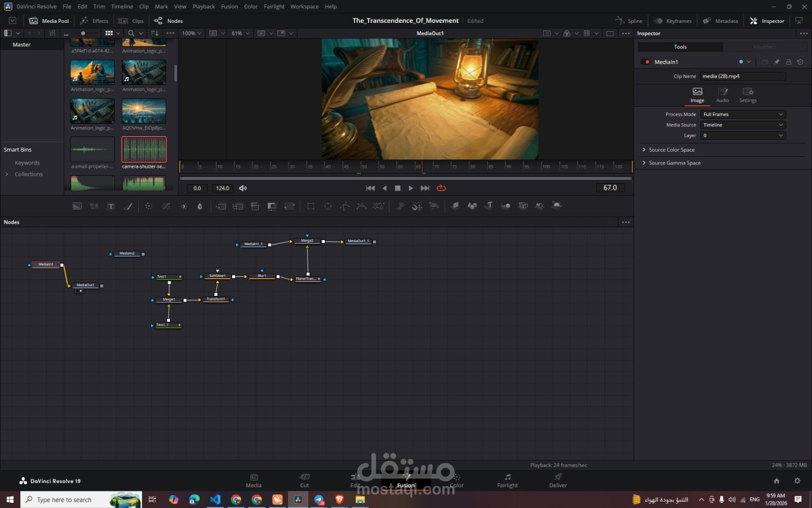The width and height of the screenshot is (812, 508).
Task: Open the Keyframes panel
Action: [672, 21]
